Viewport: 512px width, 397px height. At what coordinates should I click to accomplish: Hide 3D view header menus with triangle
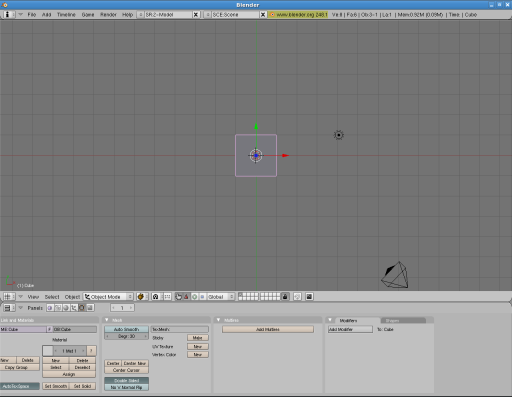[x=21, y=297]
